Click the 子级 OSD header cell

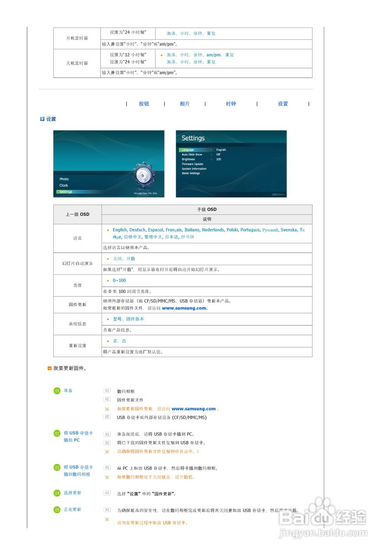[x=207, y=210]
